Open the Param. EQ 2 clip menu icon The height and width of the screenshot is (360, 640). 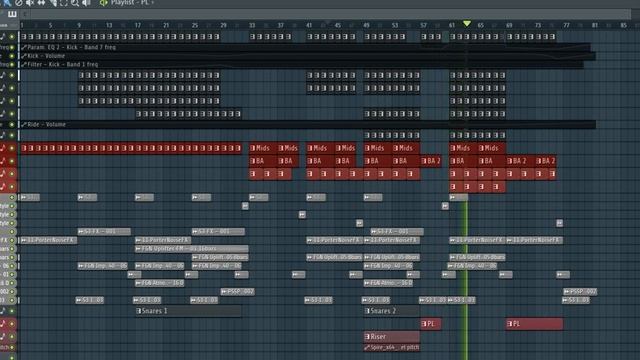(x=24, y=47)
